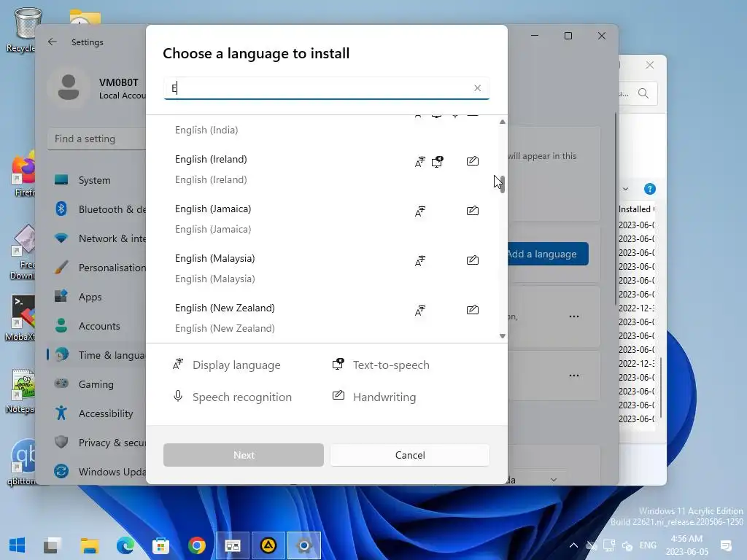Click the language list scrollbar thumb

coord(502,184)
